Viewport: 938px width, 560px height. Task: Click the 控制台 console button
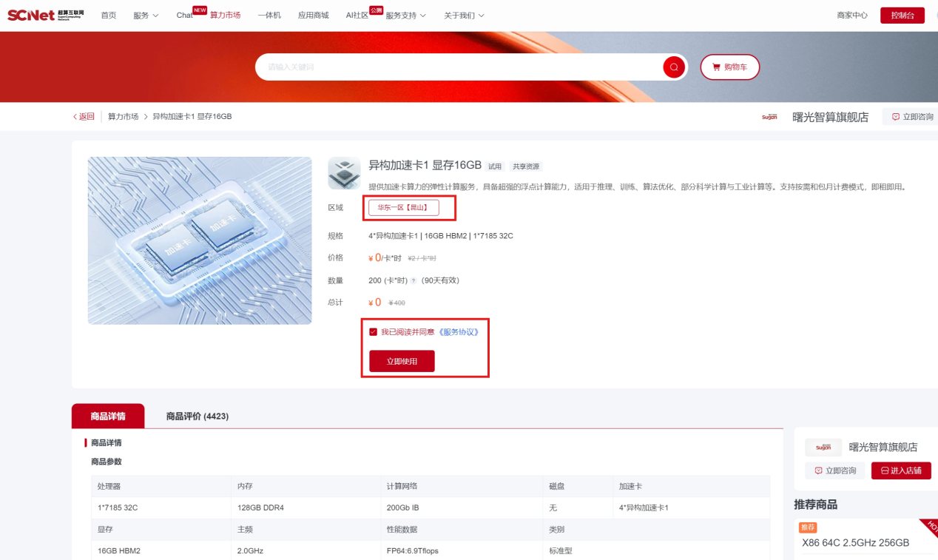(902, 16)
